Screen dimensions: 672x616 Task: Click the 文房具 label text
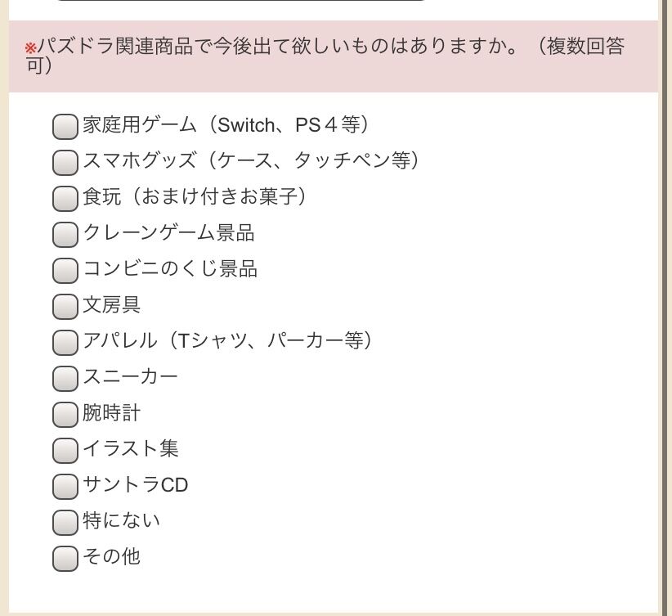pos(112,305)
